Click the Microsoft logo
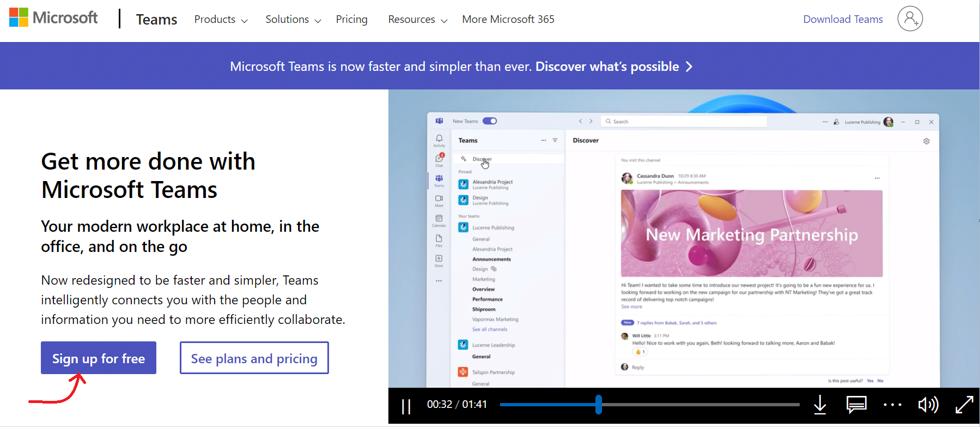 [x=53, y=17]
